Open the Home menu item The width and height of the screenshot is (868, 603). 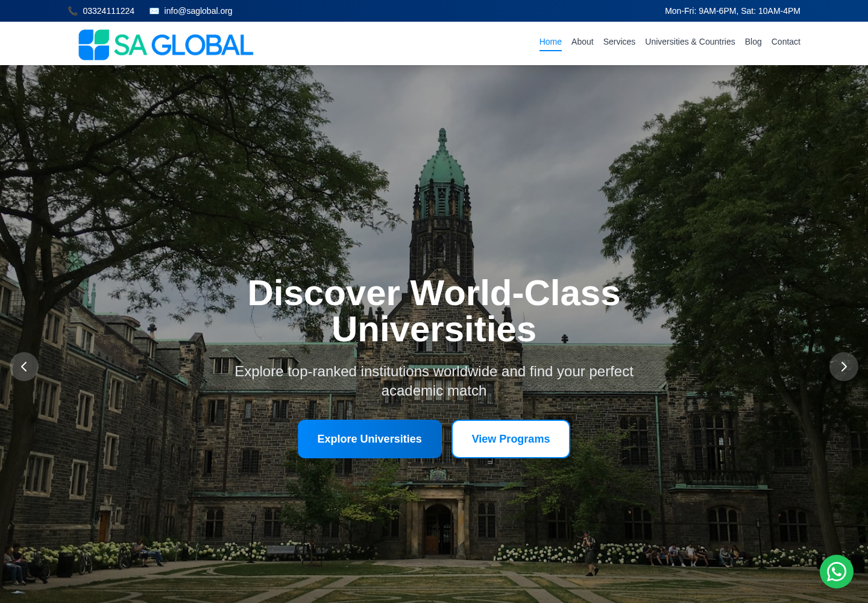coord(550,42)
